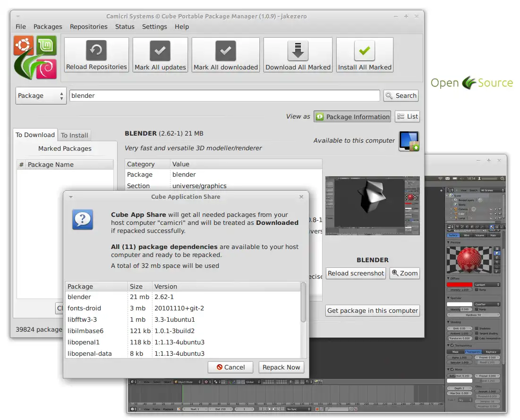Image resolution: width=520 pixels, height=420 pixels.
Task: Click Cancel in Cube Application Share dialog
Action: coord(230,367)
